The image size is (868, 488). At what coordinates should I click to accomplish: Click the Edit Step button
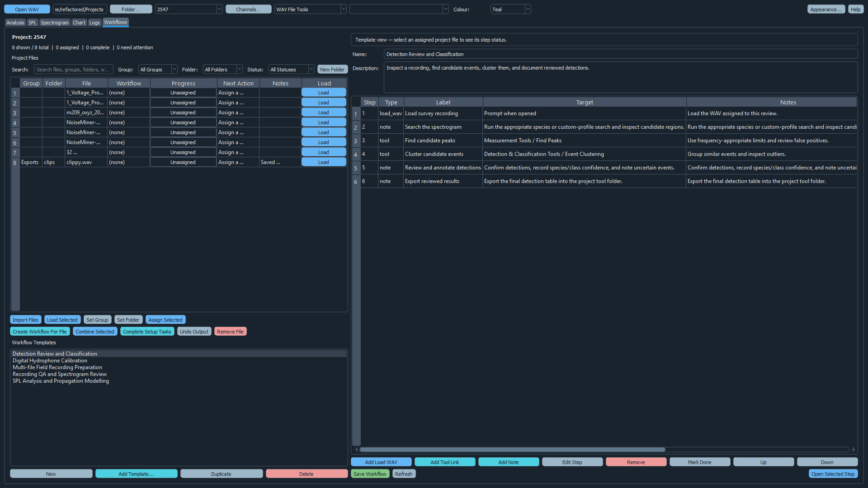(572, 462)
